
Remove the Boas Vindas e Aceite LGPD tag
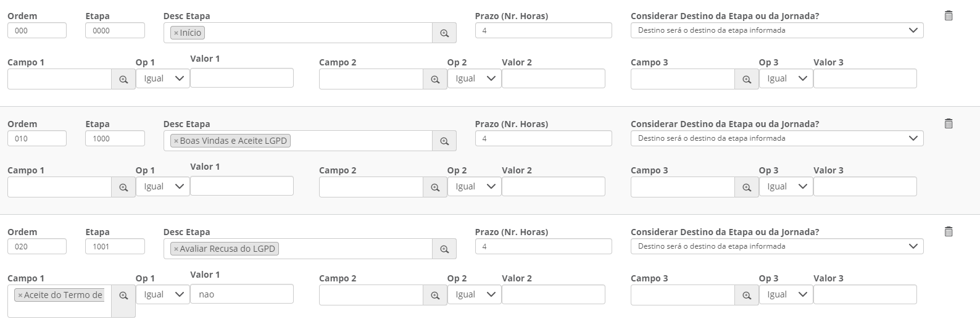(176, 141)
